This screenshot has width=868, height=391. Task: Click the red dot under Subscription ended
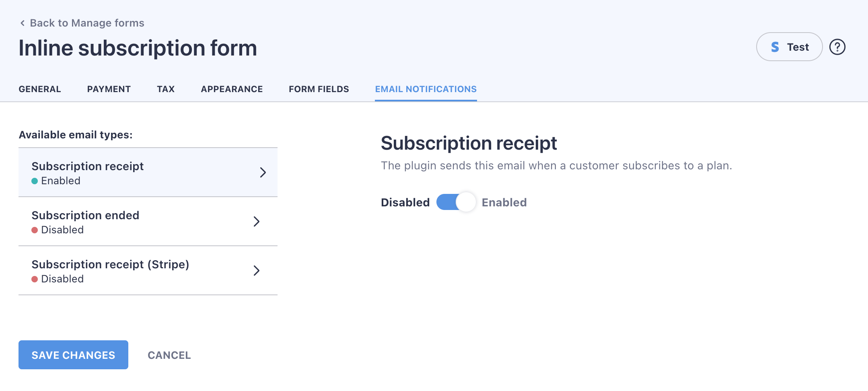pos(35,230)
